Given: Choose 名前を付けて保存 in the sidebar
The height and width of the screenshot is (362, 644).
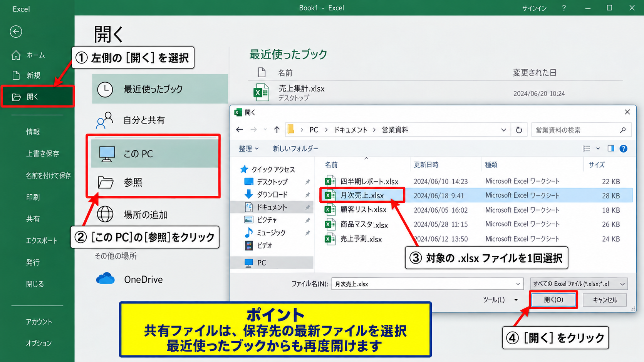Looking at the screenshot, I should (48, 175).
